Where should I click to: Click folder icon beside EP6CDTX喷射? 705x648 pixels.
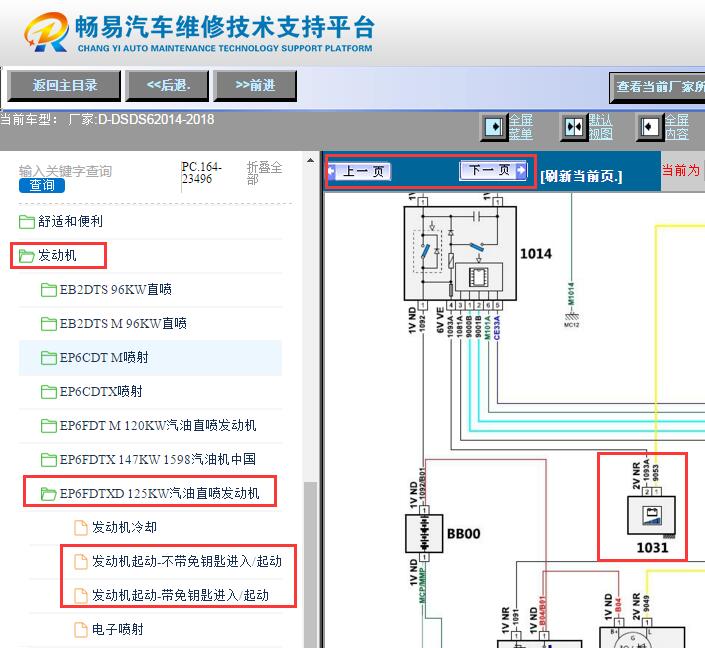[x=49, y=392]
